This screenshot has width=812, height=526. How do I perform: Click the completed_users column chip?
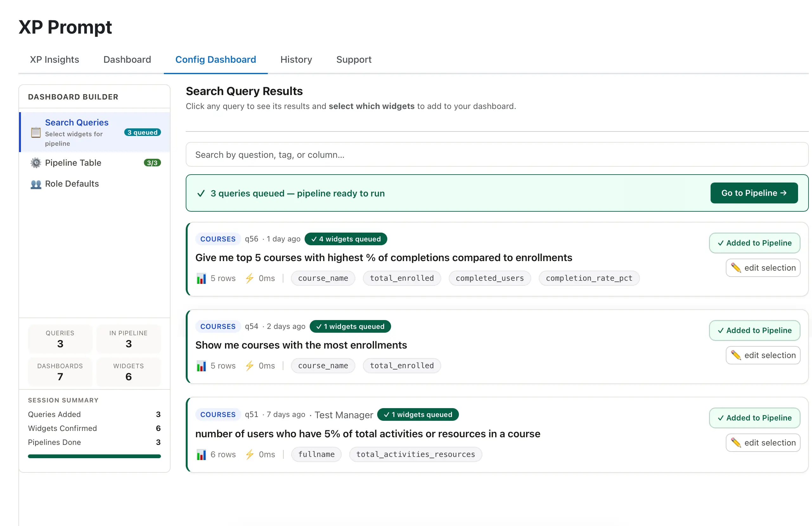490,278
